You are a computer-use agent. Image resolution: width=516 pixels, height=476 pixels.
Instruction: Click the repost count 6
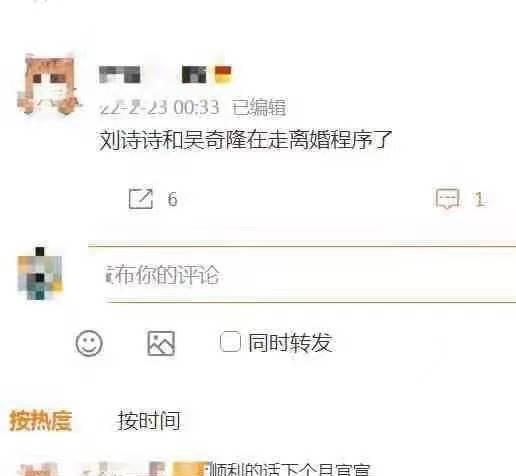point(172,199)
